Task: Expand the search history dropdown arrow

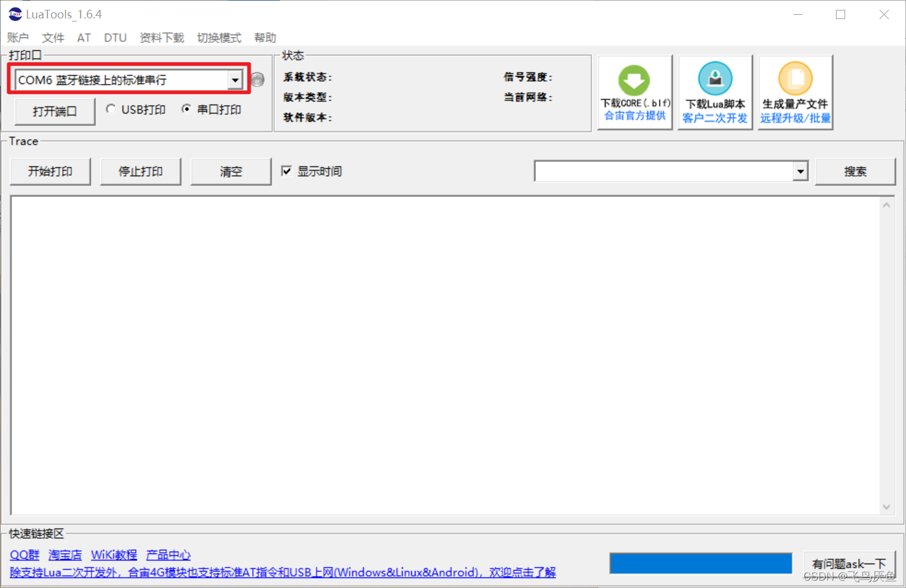Action: coord(800,171)
